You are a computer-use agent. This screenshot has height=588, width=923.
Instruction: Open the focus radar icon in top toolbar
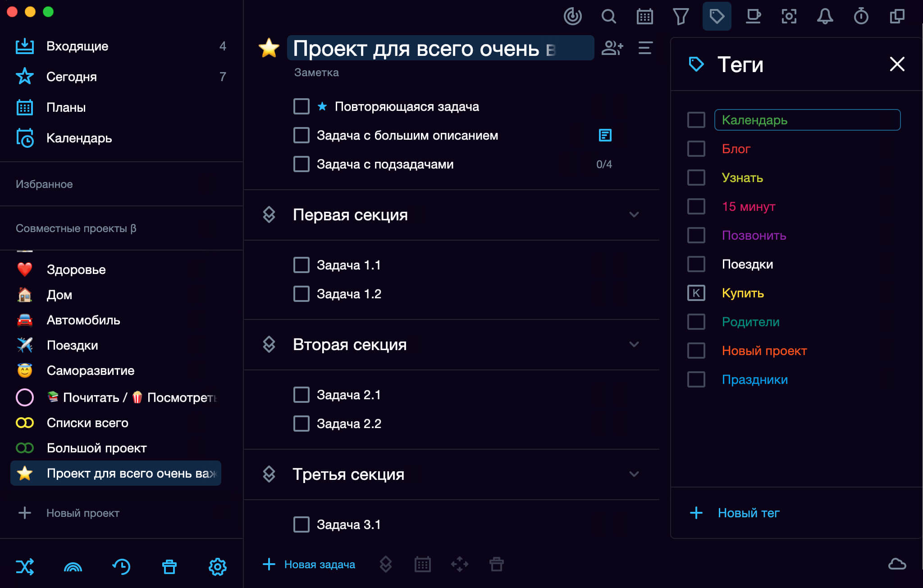pos(572,17)
